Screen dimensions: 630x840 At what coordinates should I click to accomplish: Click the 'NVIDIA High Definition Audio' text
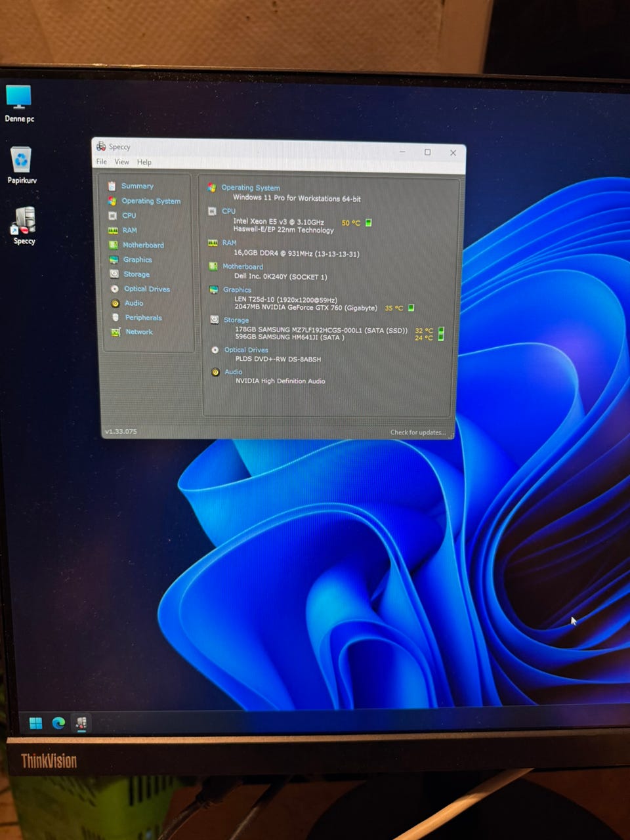point(280,381)
